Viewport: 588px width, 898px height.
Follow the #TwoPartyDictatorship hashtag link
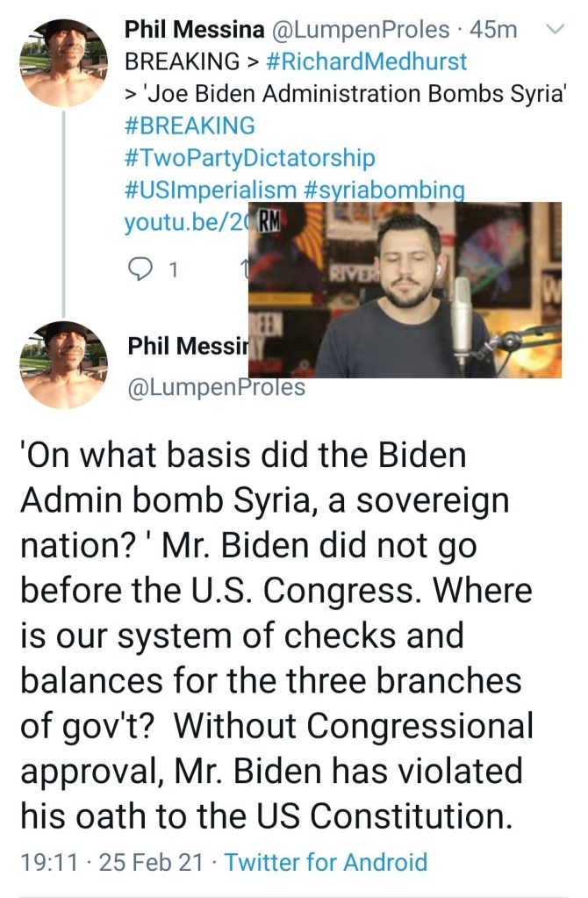coord(250,158)
